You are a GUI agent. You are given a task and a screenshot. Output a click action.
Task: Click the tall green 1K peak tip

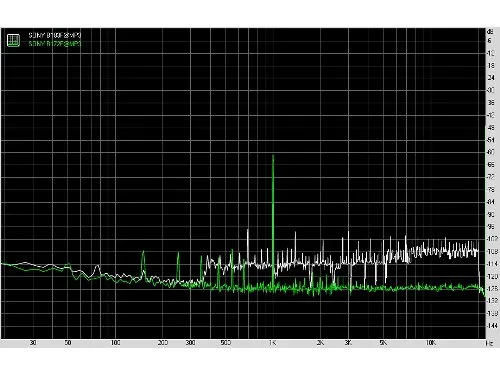click(273, 156)
